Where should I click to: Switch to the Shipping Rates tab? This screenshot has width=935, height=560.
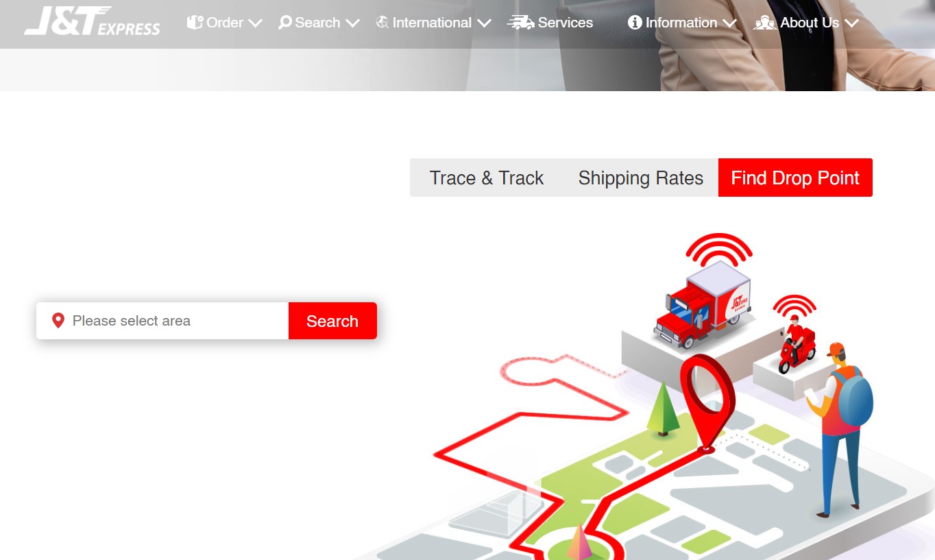(640, 178)
